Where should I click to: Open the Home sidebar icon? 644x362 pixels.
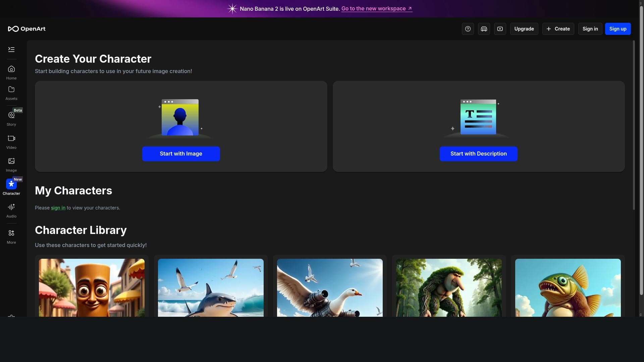11,69
